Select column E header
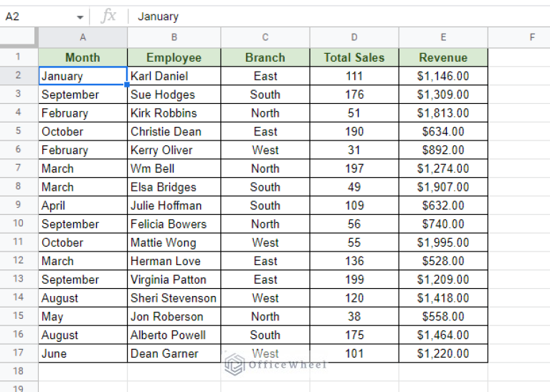The width and height of the screenshot is (550, 392). [x=442, y=37]
